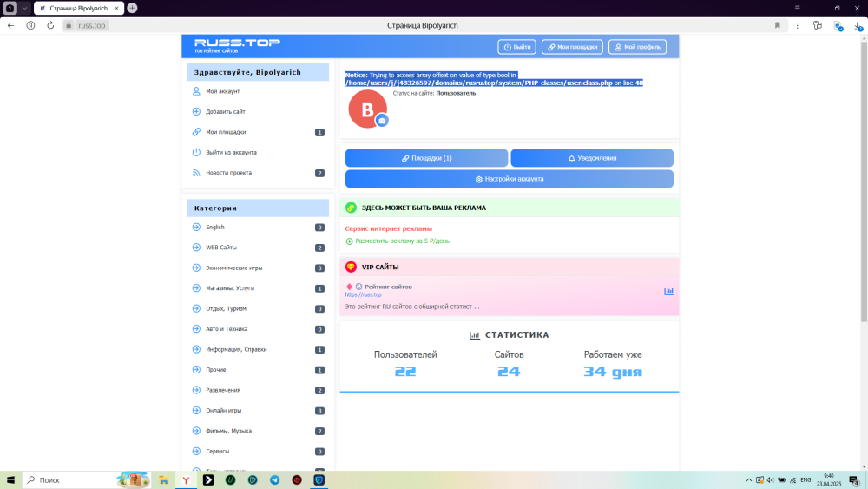Expand the tab list dropdown arrow
868x489 pixels.
[23, 8]
